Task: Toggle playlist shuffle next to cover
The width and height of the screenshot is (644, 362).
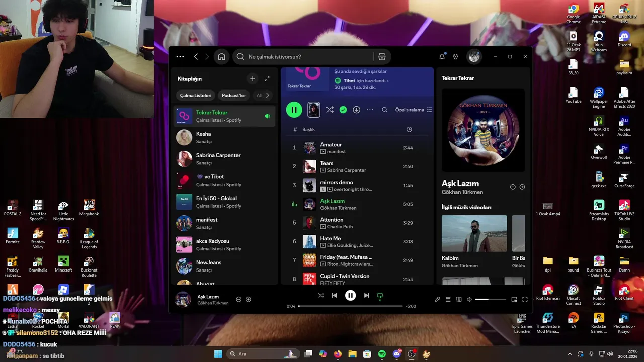Action: tap(330, 110)
